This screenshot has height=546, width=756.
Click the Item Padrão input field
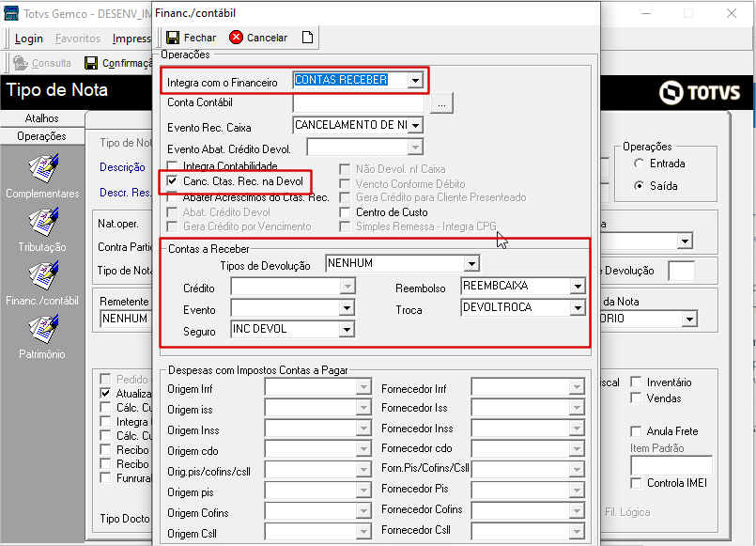[x=671, y=466]
